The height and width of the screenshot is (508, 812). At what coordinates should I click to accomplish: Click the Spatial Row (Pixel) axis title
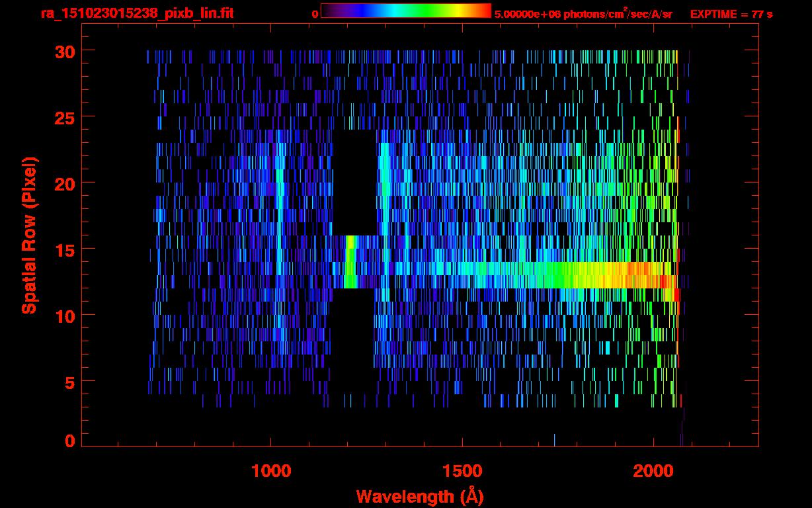point(30,235)
